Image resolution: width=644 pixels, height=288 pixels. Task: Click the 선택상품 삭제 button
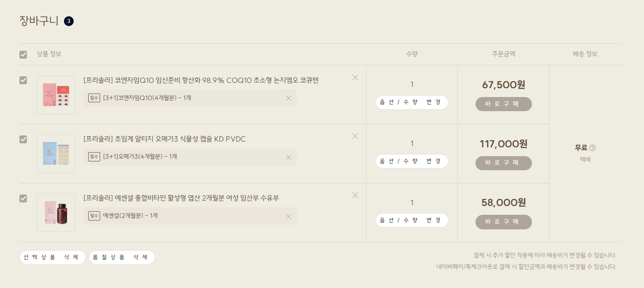click(x=52, y=257)
